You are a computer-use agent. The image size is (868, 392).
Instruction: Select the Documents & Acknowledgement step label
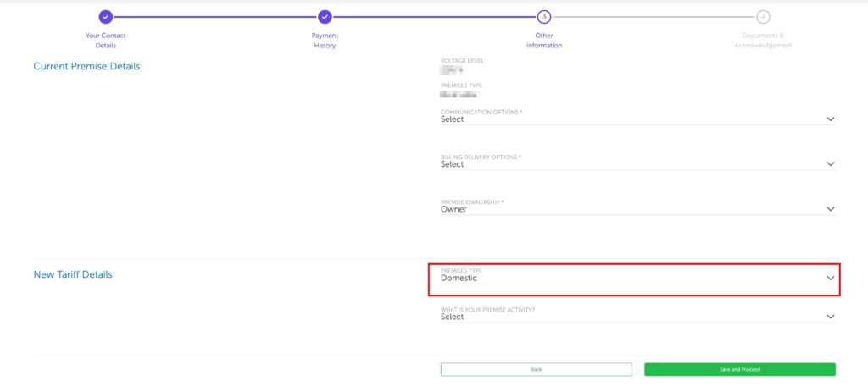click(x=764, y=41)
